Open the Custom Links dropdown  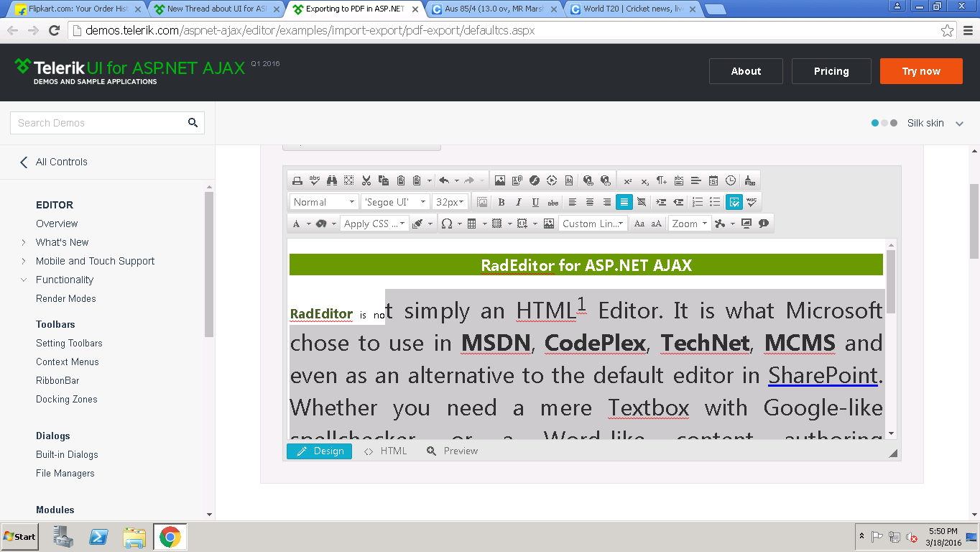pos(593,224)
